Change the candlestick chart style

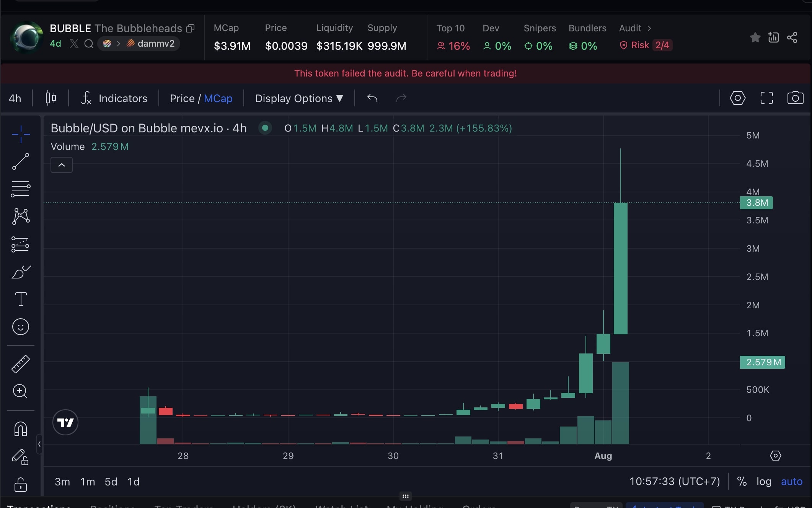point(51,98)
